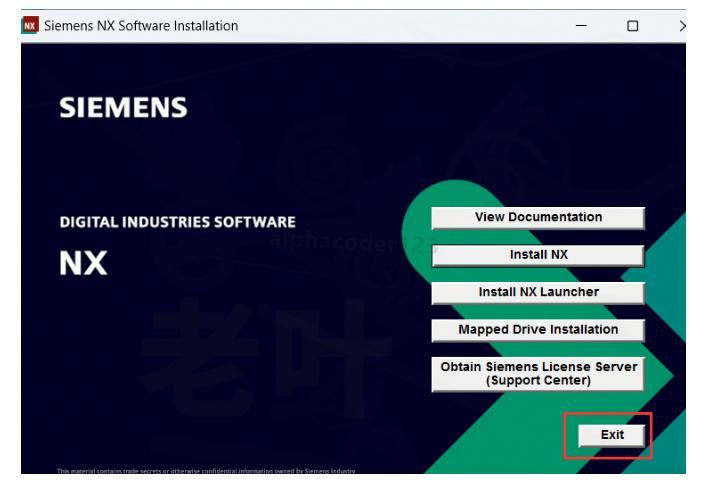Open Obtain Siemens License Server (Support Center)
708x482 pixels.
pyautogui.click(x=538, y=374)
